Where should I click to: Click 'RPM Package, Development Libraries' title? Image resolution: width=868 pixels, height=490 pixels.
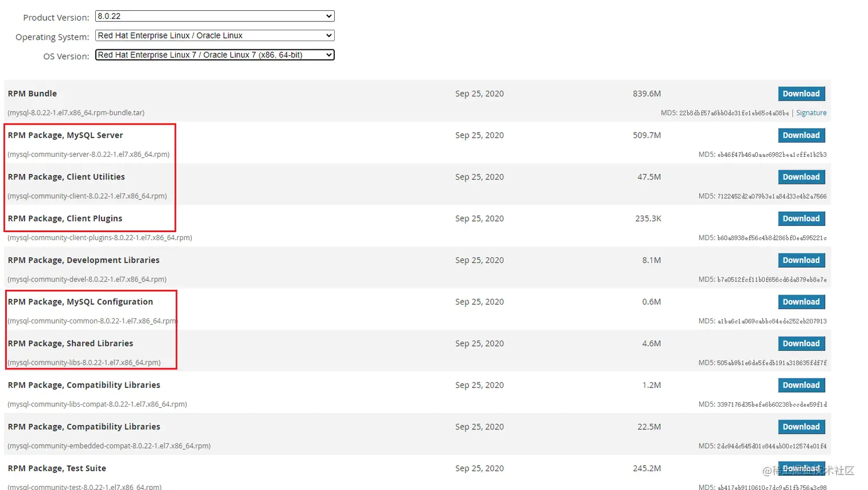click(84, 260)
